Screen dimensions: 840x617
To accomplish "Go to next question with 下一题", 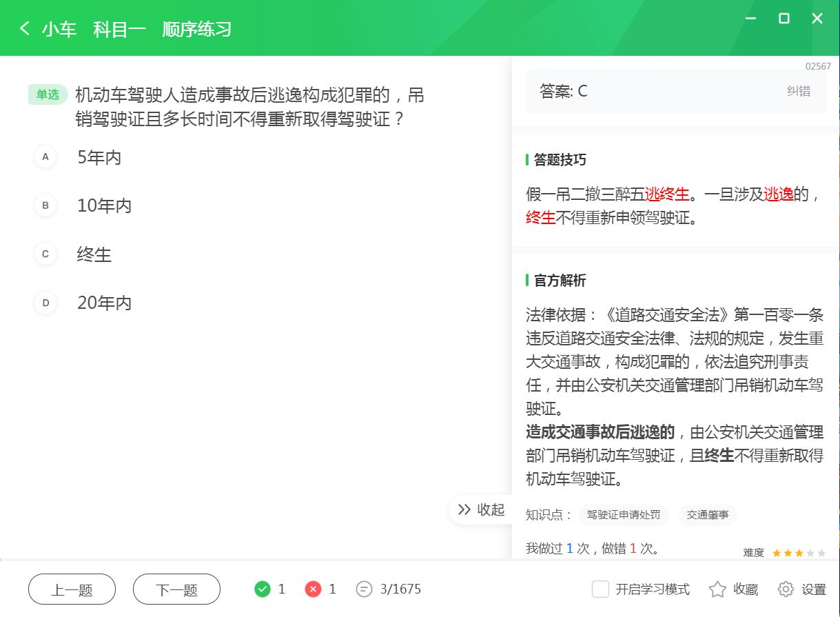I will 176,589.
